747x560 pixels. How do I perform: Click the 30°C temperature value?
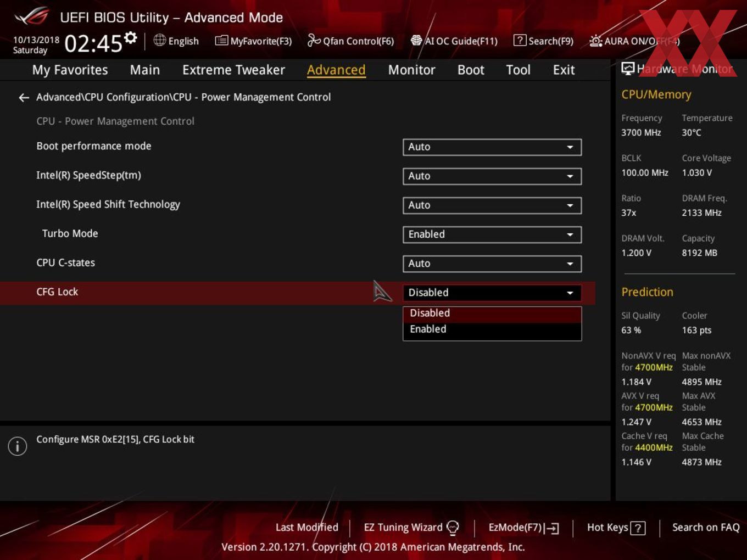[692, 133]
